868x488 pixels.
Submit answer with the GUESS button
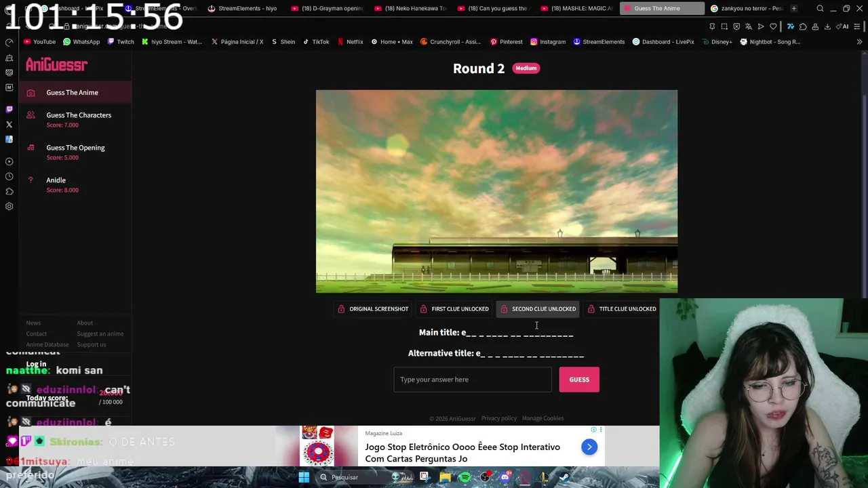click(x=579, y=380)
